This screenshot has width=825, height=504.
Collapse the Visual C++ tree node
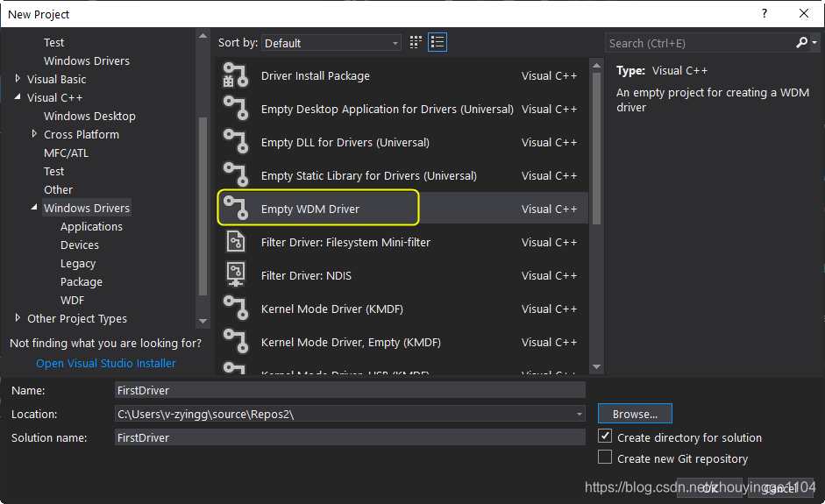[18, 97]
